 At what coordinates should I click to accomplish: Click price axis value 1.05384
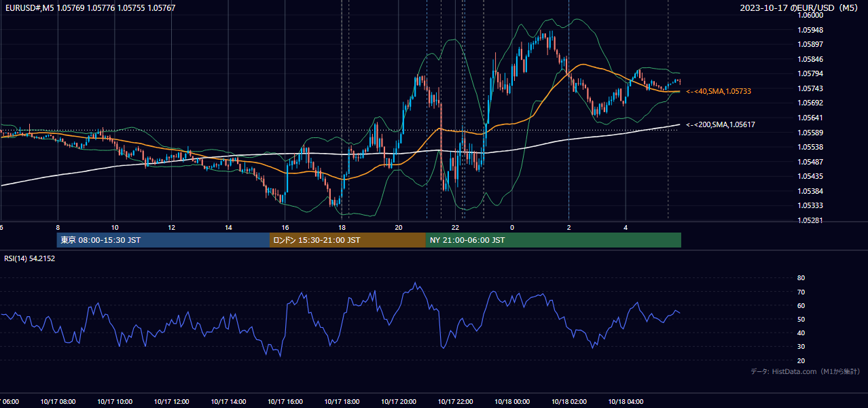pos(810,191)
